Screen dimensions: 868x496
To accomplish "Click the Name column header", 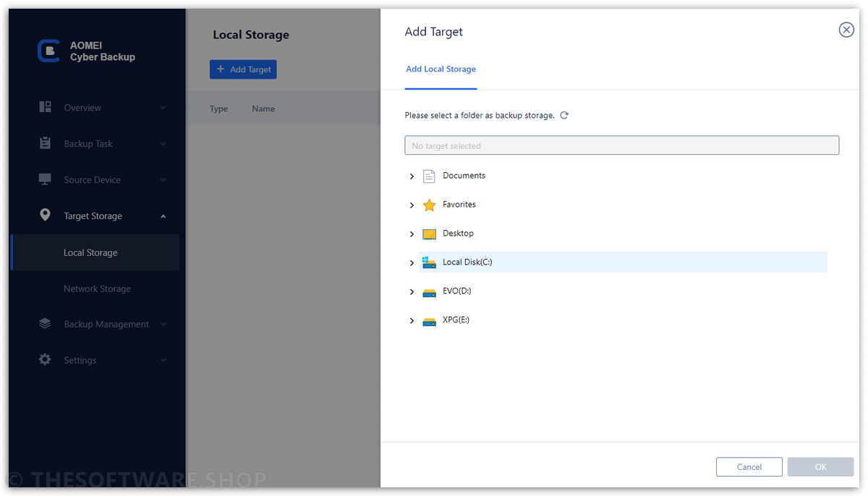I will 263,109.
